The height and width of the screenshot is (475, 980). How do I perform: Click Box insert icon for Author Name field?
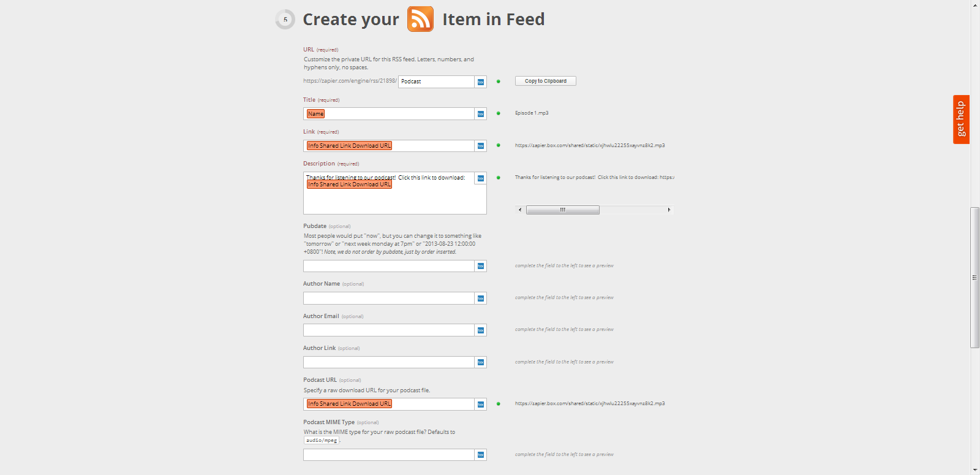tap(481, 298)
